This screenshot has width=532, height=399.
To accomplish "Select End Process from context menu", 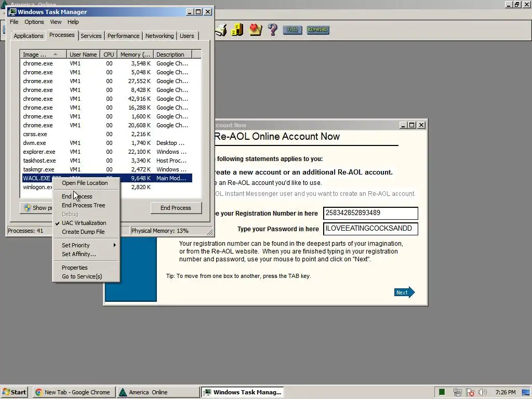I will pyautogui.click(x=86, y=196).
